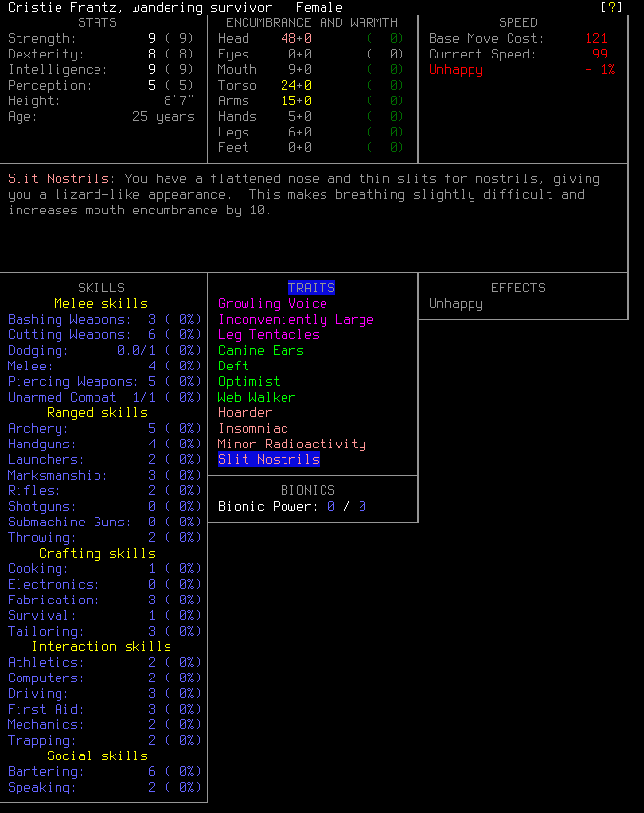Image resolution: width=644 pixels, height=813 pixels.
Task: Select the Deft trait
Action: [x=233, y=367]
